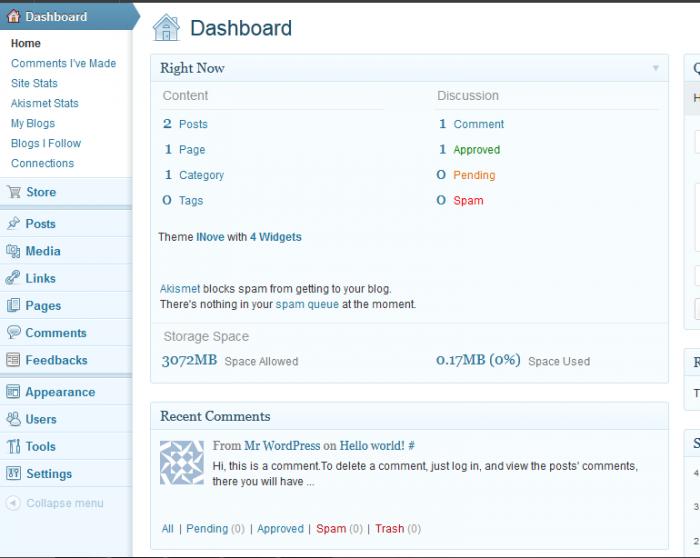Open My Blogs page
Viewport: 700px width, 558px height.
(33, 123)
